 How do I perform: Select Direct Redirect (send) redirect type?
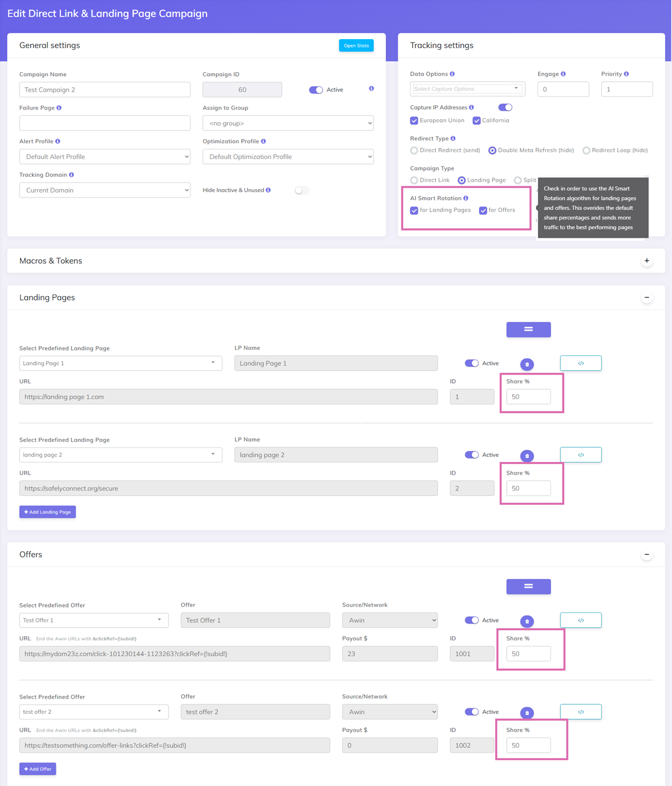click(x=414, y=151)
